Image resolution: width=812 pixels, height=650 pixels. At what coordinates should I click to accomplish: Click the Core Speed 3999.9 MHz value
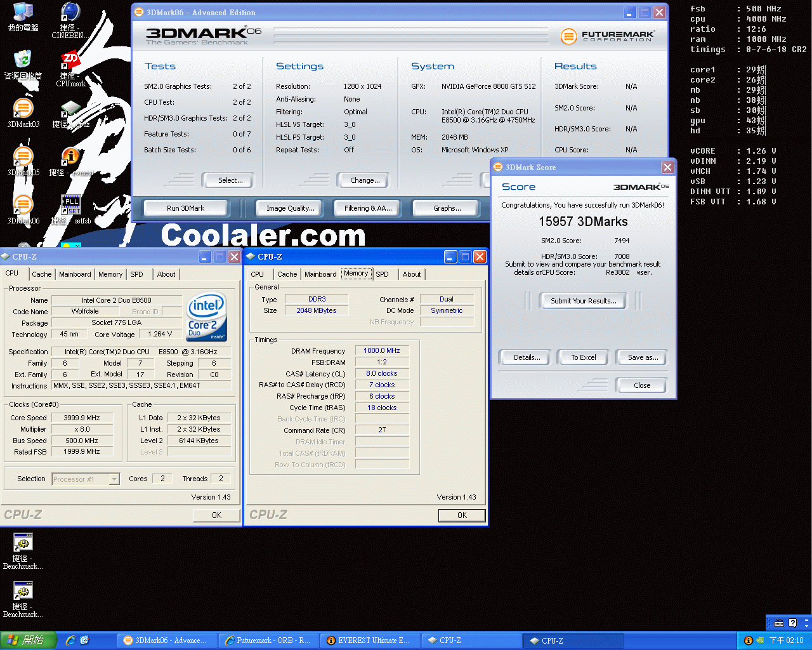(82, 418)
